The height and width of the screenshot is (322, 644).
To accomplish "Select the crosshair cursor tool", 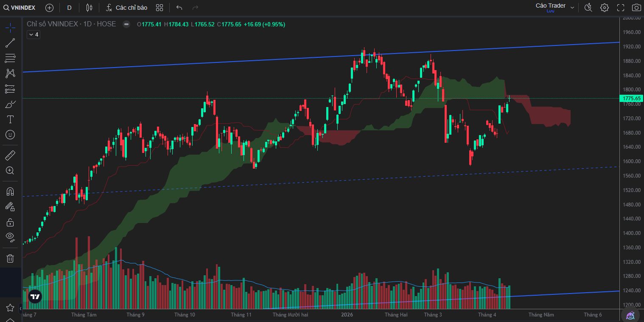I will click(10, 28).
